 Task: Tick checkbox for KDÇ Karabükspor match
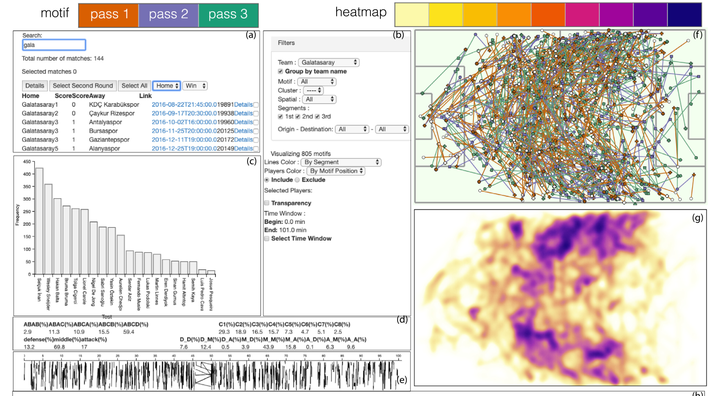[x=256, y=105]
